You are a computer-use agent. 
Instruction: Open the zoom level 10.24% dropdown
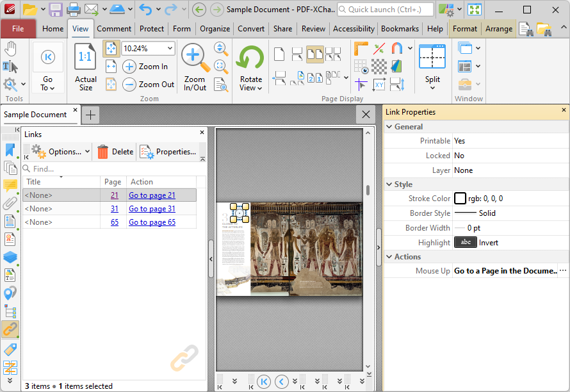click(x=170, y=49)
